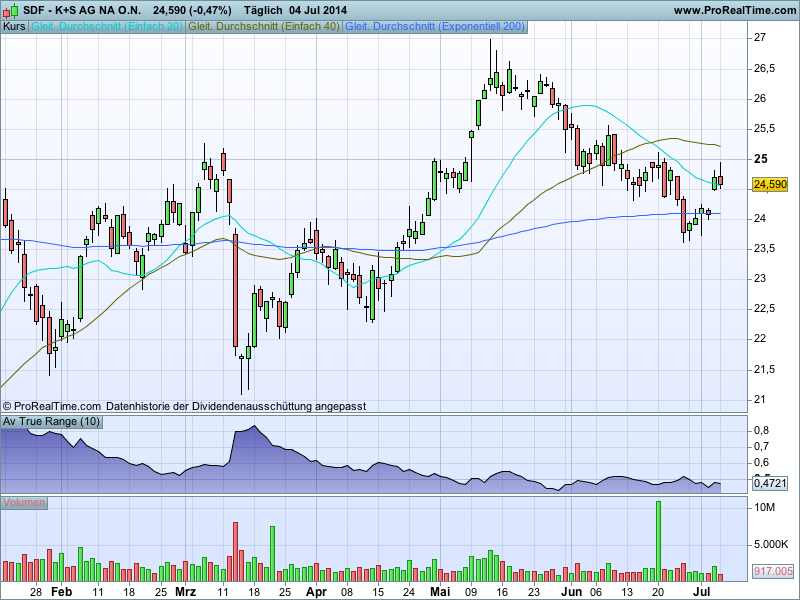This screenshot has width=800, height=600.
Task: Click the '10M' volume axis label
Action: pyautogui.click(x=764, y=508)
